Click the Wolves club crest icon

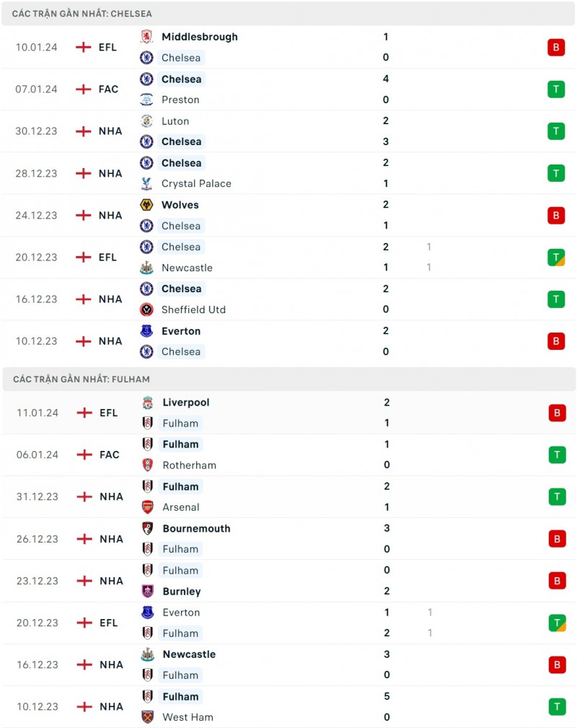pos(146,205)
